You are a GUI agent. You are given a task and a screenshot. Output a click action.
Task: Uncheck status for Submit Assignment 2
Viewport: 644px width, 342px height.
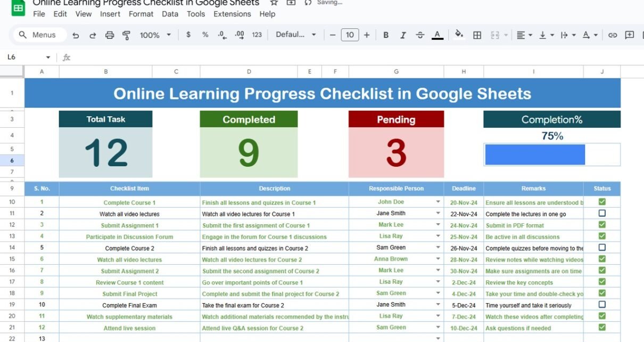click(x=602, y=271)
